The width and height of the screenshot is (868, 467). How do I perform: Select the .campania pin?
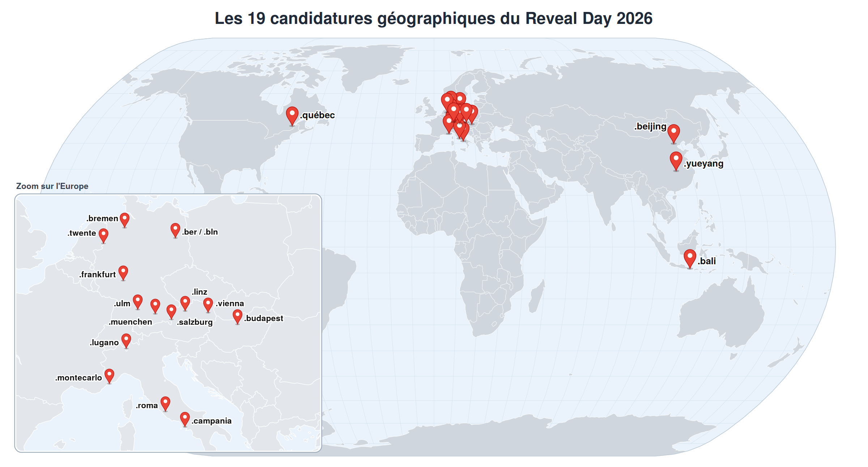tap(185, 420)
